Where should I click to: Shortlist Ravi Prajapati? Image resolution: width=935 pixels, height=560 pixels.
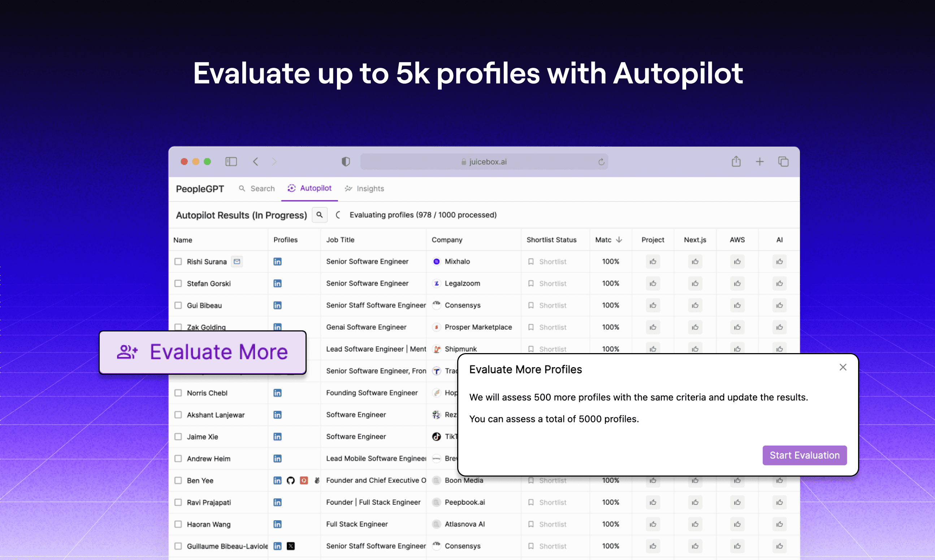pyautogui.click(x=547, y=502)
